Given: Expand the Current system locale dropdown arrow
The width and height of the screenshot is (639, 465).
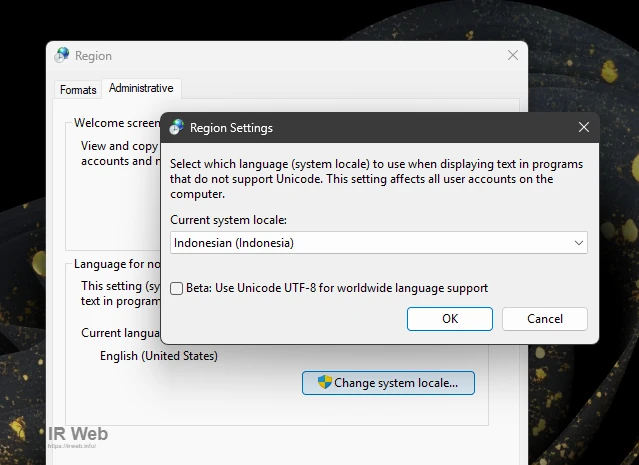Looking at the screenshot, I should tap(579, 243).
